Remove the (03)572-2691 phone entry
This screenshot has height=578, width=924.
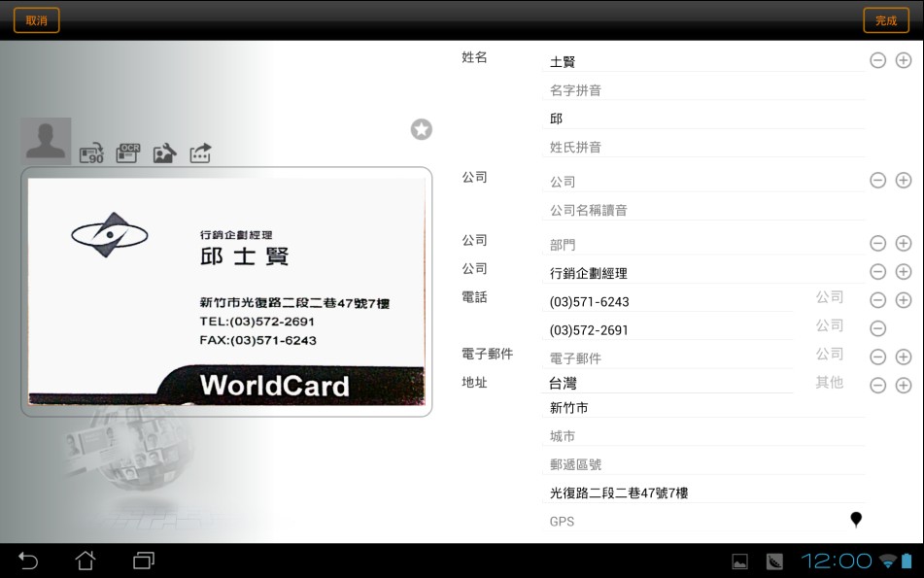[877, 329]
